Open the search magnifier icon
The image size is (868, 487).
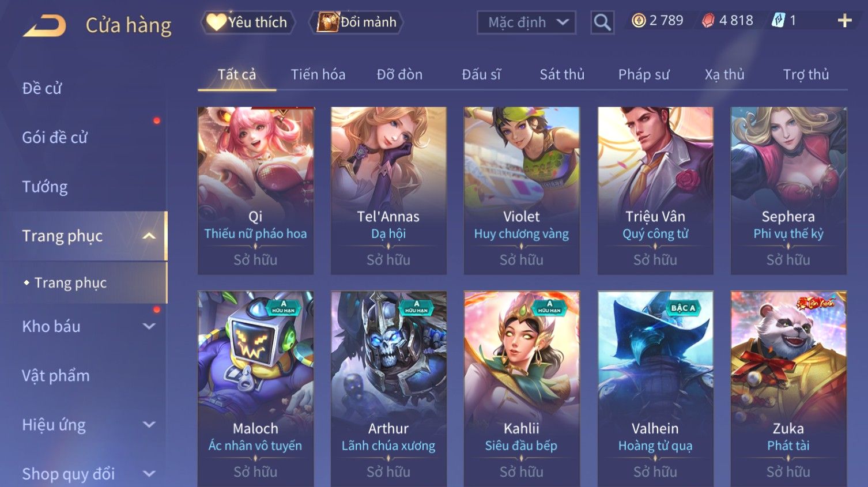(602, 22)
